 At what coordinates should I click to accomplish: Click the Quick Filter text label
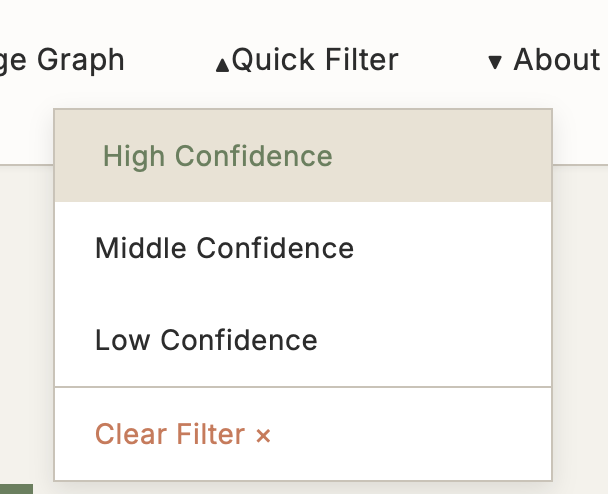[315, 60]
